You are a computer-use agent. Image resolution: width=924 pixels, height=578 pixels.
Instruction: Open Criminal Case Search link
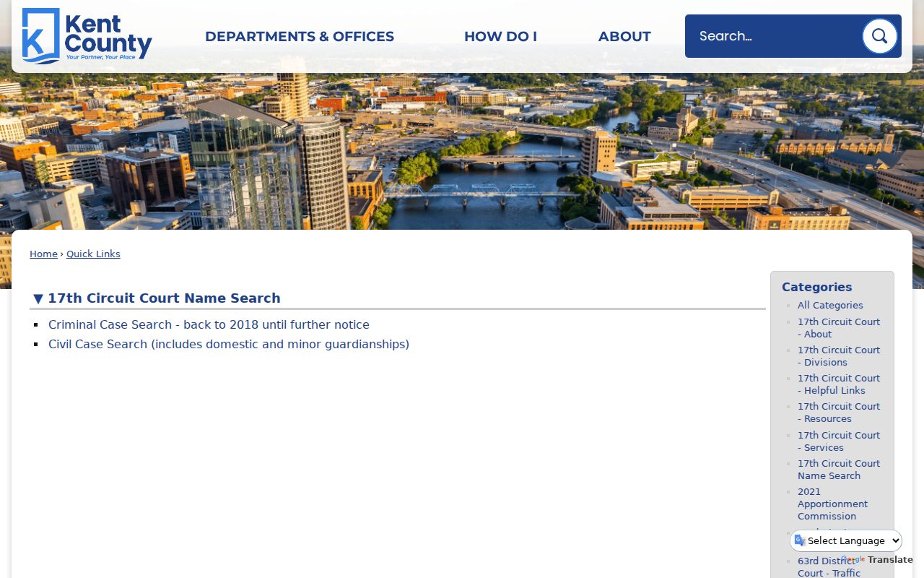[x=209, y=325]
